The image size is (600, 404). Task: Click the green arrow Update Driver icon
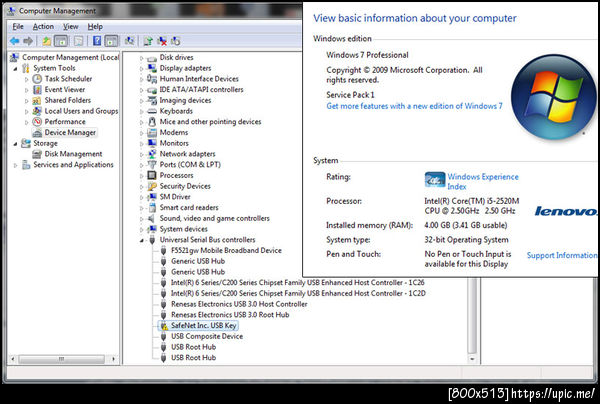[148, 41]
